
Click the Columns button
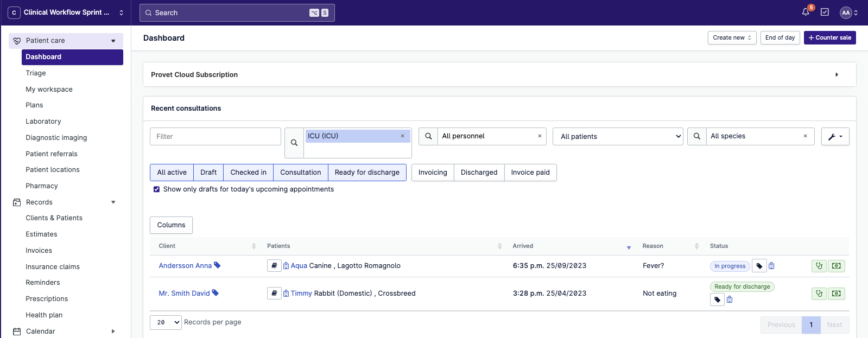tap(171, 225)
